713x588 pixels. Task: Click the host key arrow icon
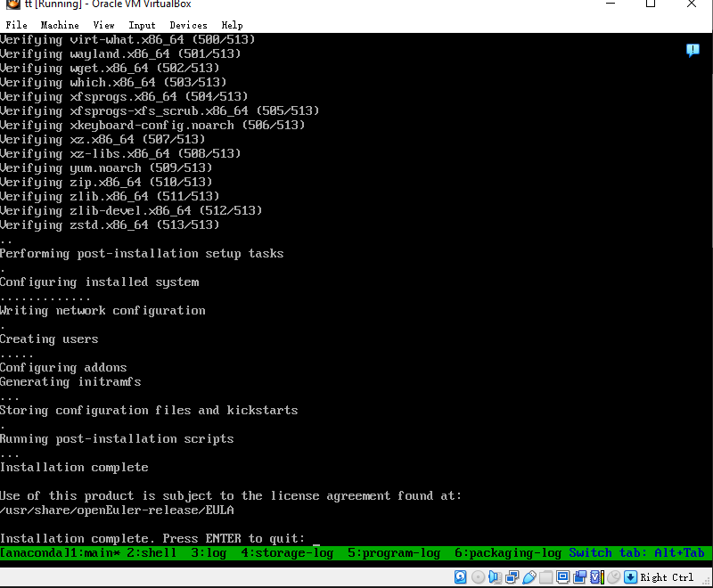pos(630,576)
